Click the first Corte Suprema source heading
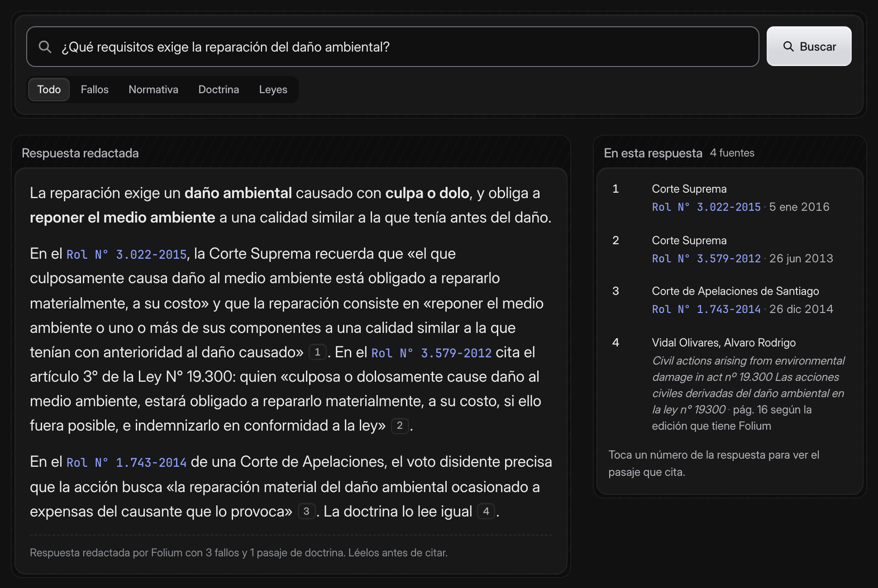This screenshot has height=588, width=878. click(689, 189)
